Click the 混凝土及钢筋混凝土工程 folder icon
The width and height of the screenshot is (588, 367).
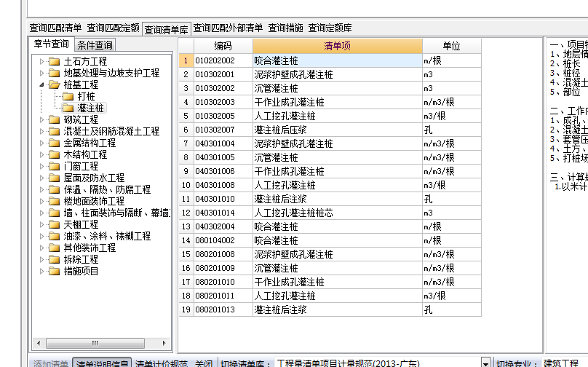pos(54,131)
